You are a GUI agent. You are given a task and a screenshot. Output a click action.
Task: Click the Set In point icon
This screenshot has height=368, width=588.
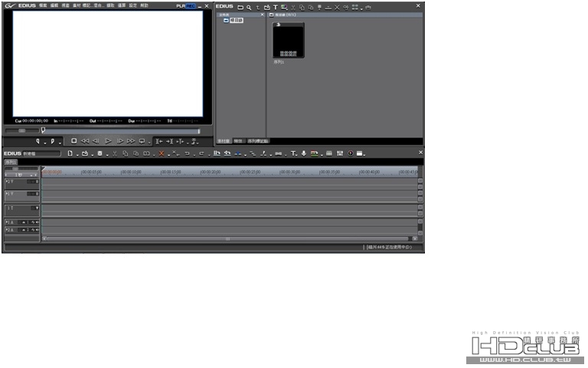(38, 141)
